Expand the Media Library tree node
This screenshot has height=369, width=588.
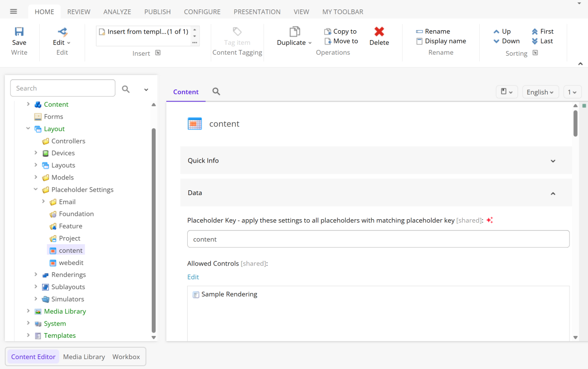pos(28,311)
